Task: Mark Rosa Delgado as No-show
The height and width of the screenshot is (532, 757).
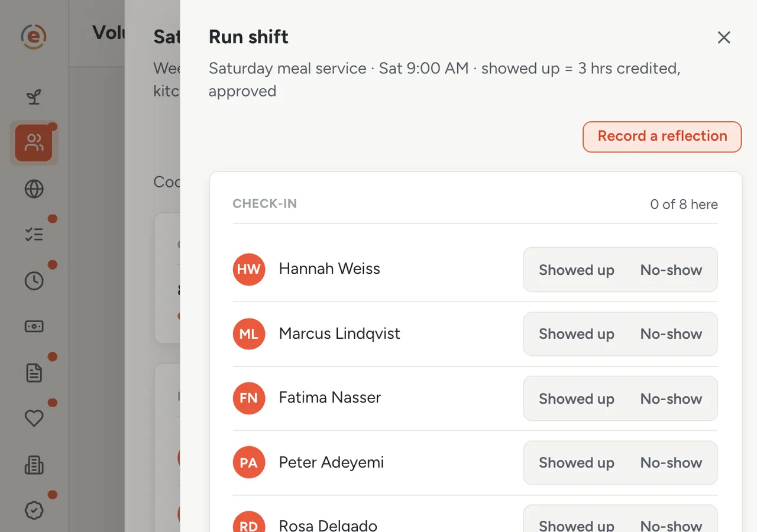Action: [x=671, y=525]
